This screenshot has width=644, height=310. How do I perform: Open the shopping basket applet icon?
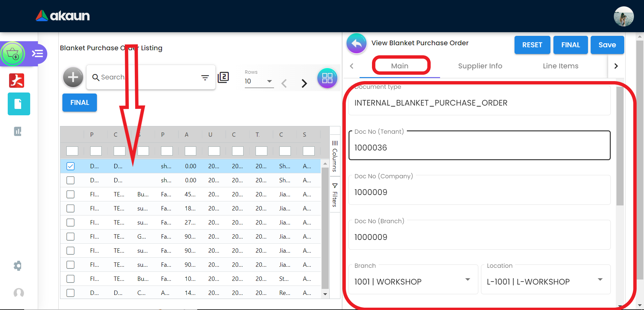[x=13, y=54]
